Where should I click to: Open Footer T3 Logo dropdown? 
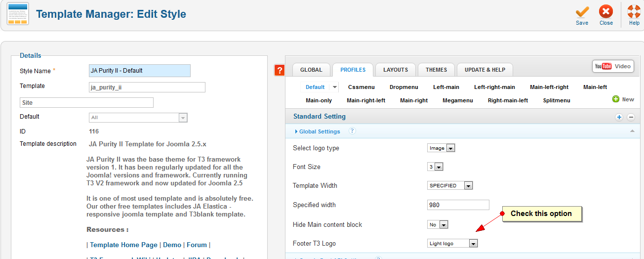(452, 243)
